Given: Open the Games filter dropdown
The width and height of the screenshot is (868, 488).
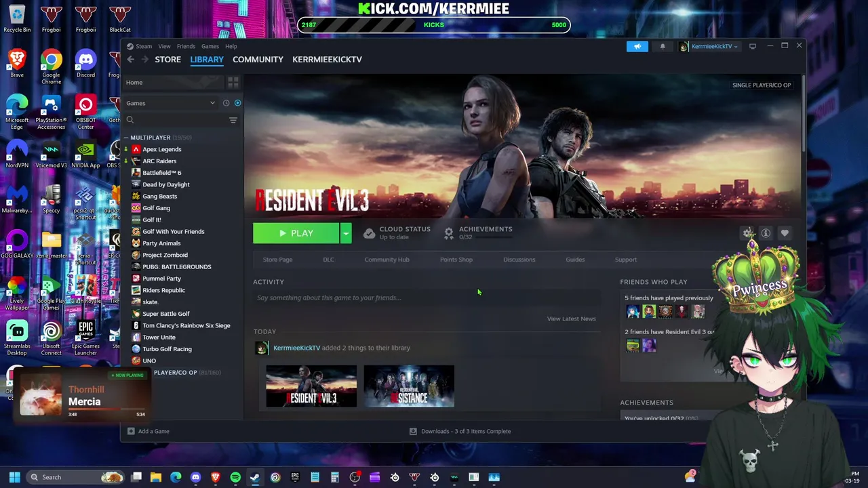Looking at the screenshot, I should click(170, 103).
